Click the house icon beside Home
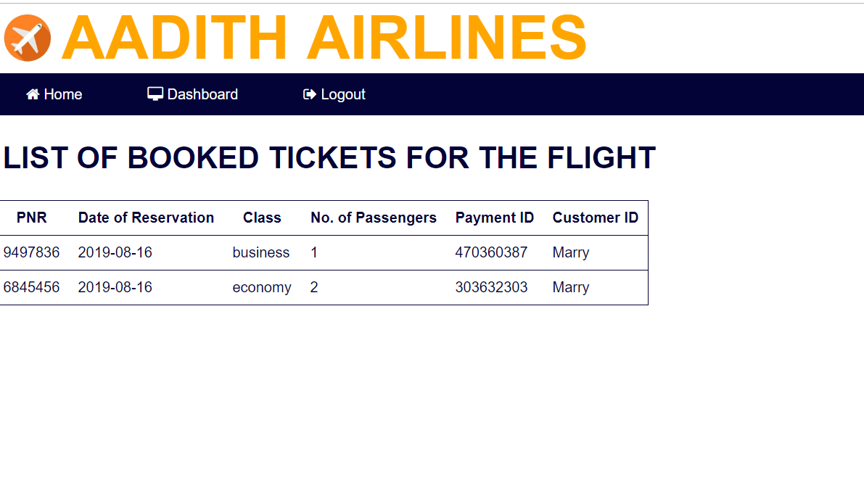Viewport: 864px width, 504px height. click(33, 94)
